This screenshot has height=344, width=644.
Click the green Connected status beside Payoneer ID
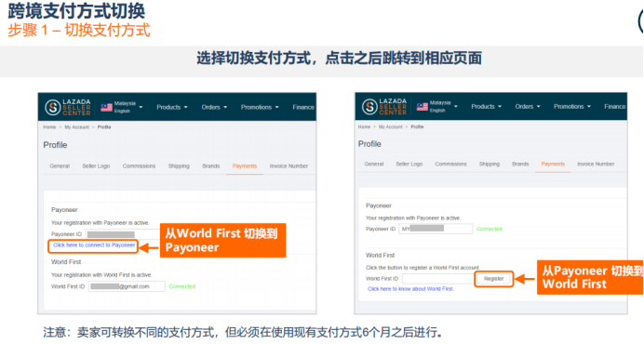coord(490,229)
